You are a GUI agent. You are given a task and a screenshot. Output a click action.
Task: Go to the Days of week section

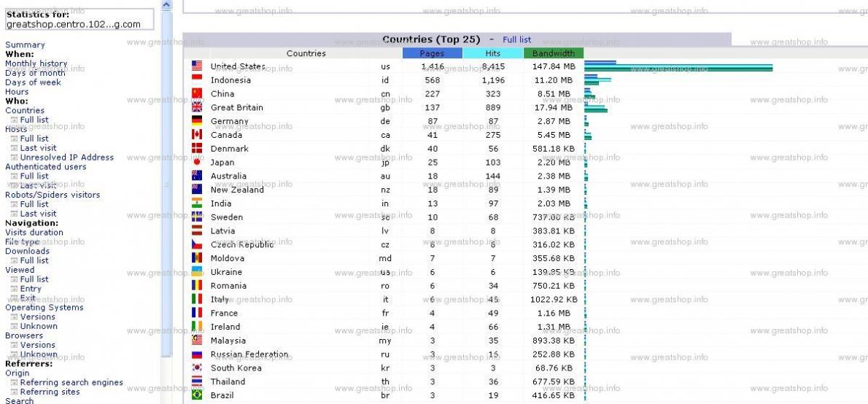click(x=34, y=82)
